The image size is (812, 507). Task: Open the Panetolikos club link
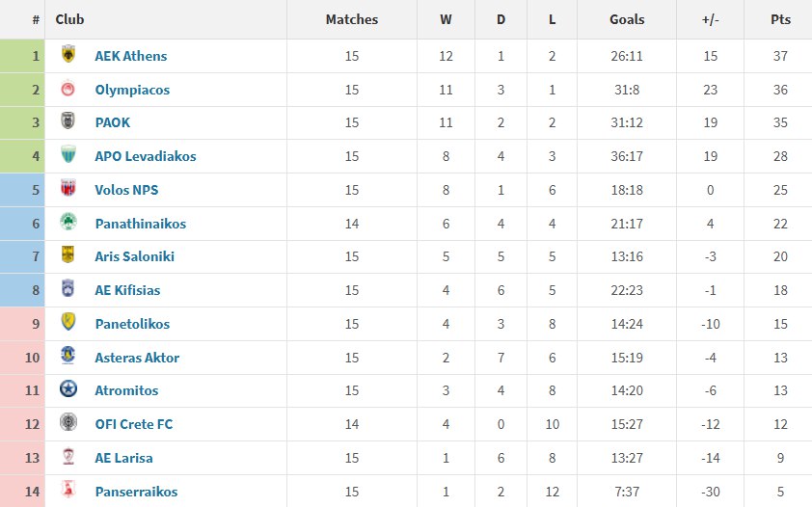pos(132,324)
